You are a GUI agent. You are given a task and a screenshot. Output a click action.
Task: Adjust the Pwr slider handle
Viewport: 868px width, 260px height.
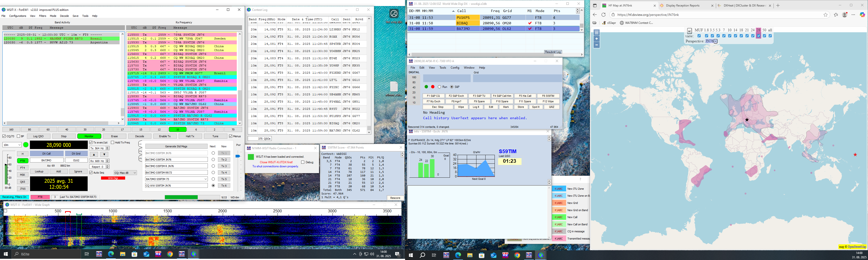[x=237, y=156]
